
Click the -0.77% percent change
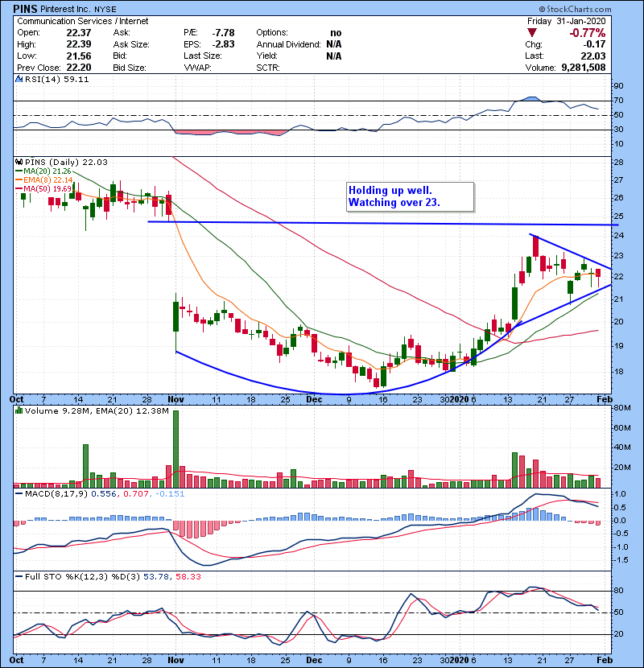pyautogui.click(x=588, y=33)
